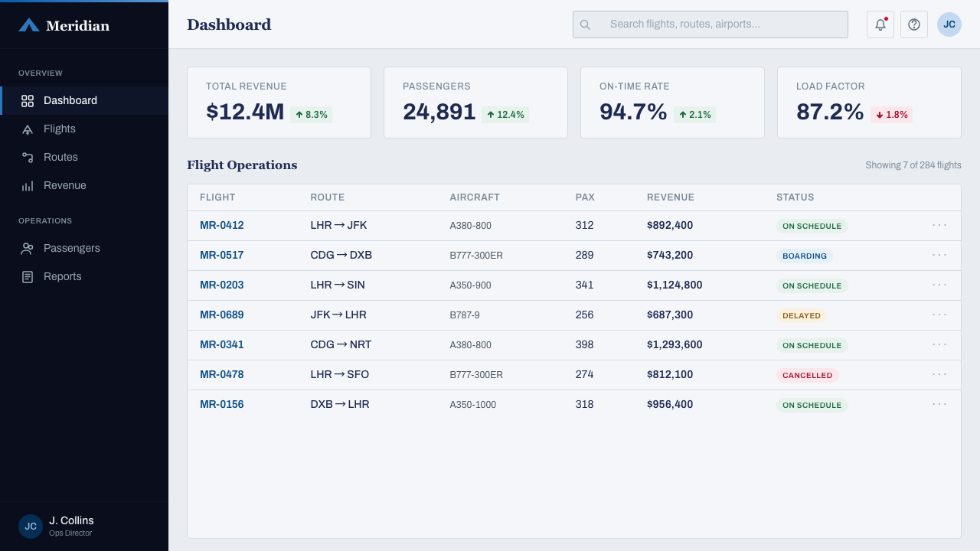
Task: Click the search magnifier icon
Action: [x=585, y=24]
